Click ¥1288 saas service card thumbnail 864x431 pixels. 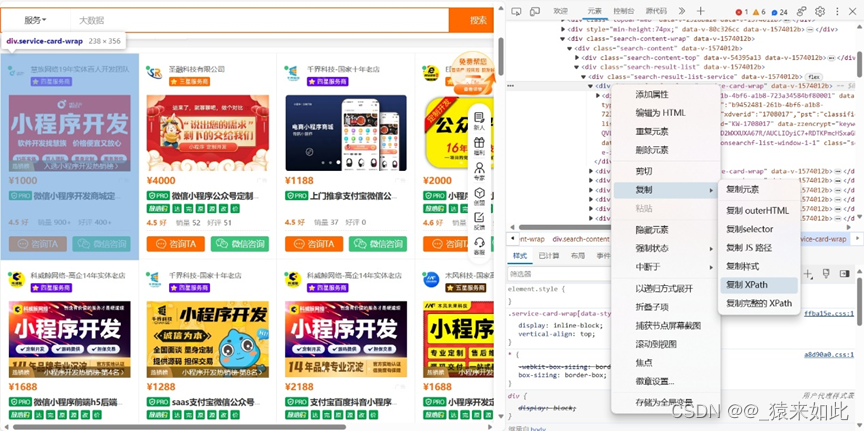pyautogui.click(x=208, y=340)
